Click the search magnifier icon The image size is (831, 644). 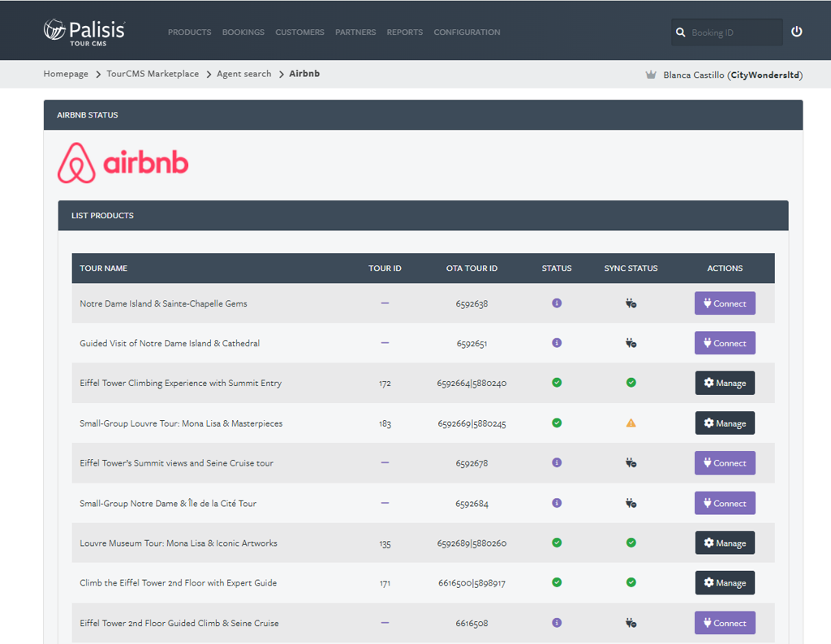(x=681, y=32)
